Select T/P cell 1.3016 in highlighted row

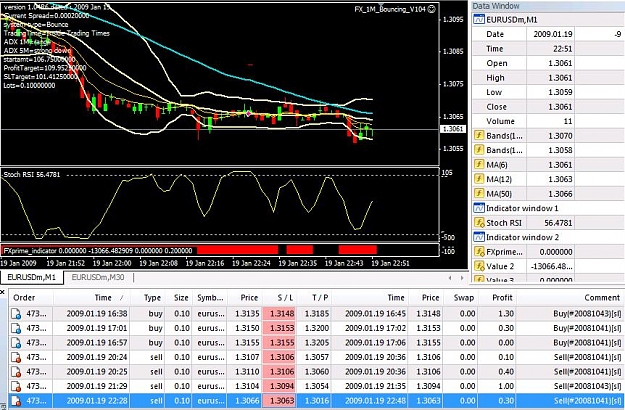pos(317,401)
